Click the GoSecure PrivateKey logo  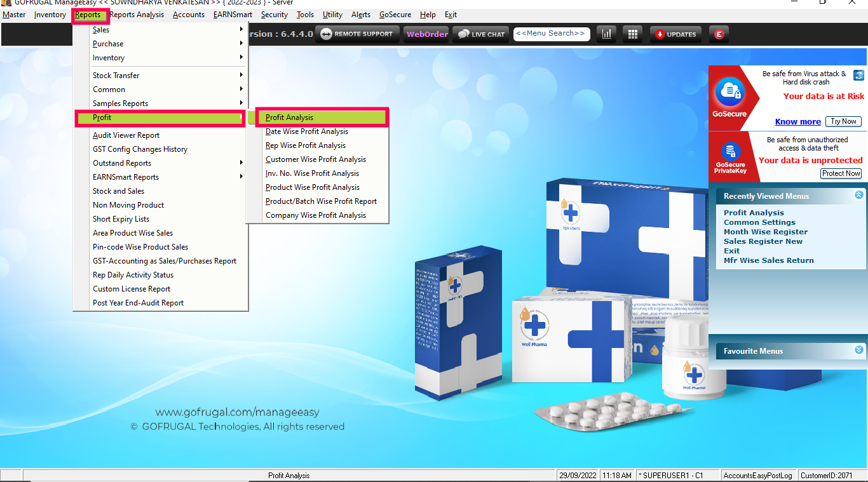[729, 152]
